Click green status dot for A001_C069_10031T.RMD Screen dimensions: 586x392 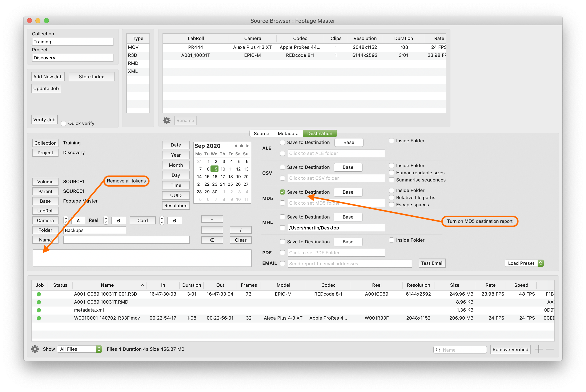tap(39, 302)
